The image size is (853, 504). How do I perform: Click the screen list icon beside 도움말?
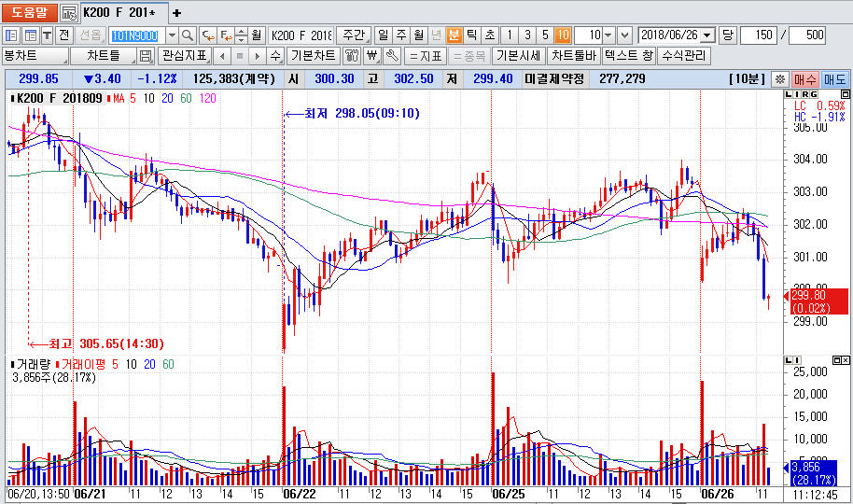69,13
